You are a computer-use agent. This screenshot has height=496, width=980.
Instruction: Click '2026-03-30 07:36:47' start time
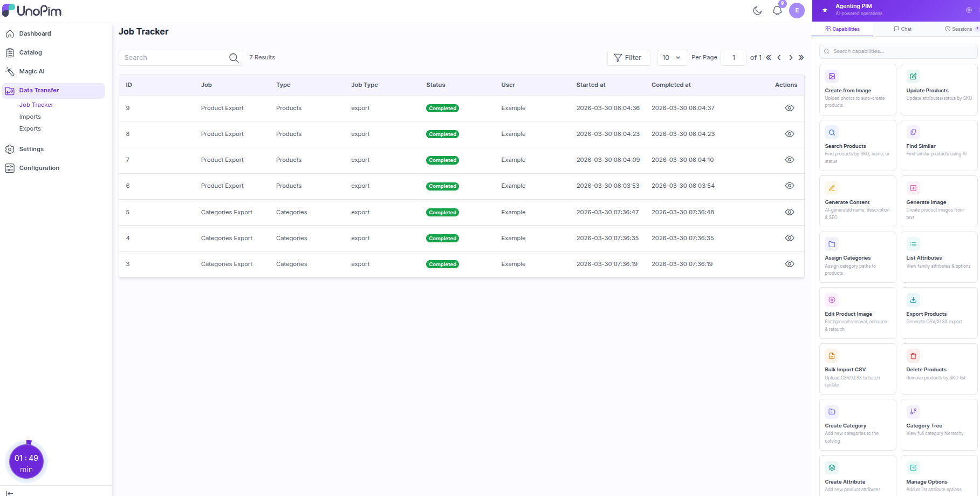607,212
